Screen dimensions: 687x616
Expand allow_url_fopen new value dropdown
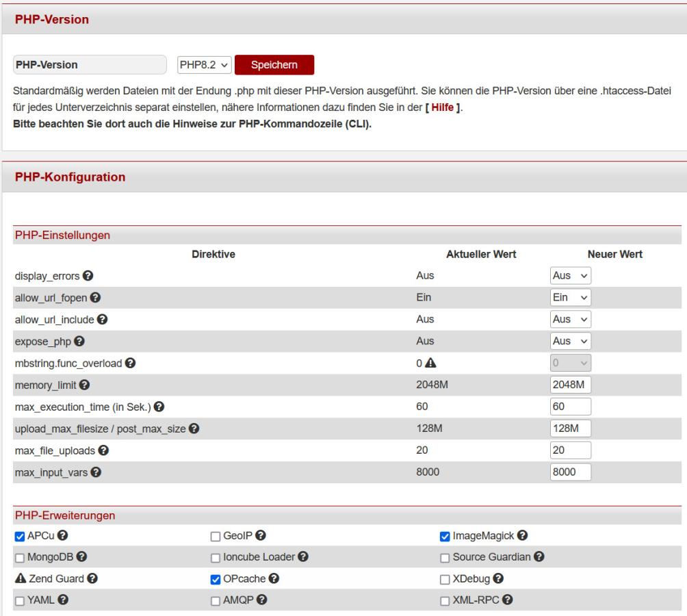click(570, 298)
